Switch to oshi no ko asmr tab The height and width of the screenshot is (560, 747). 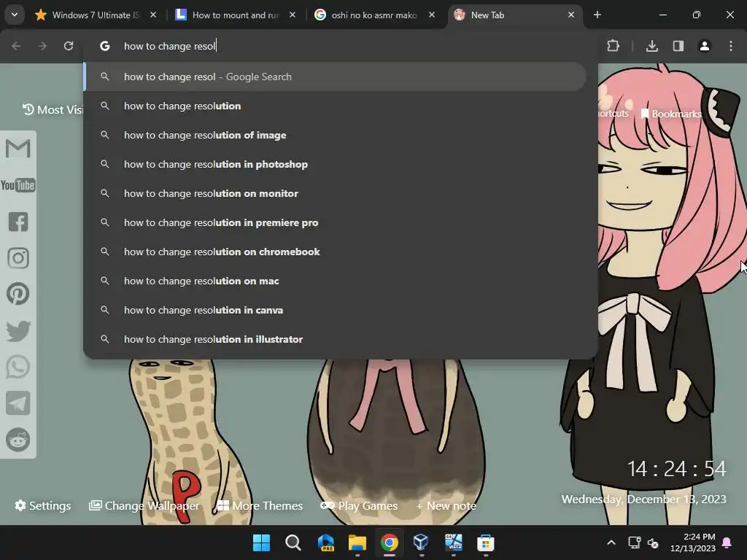[x=374, y=15]
